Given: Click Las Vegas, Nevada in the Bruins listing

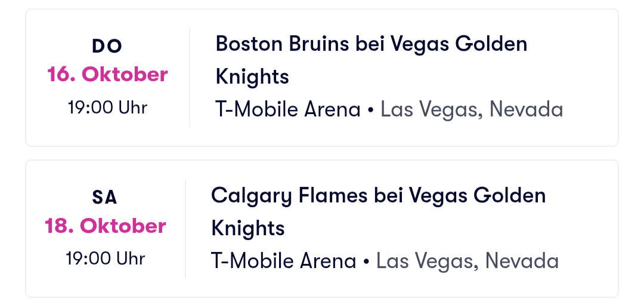Looking at the screenshot, I should tap(472, 110).
